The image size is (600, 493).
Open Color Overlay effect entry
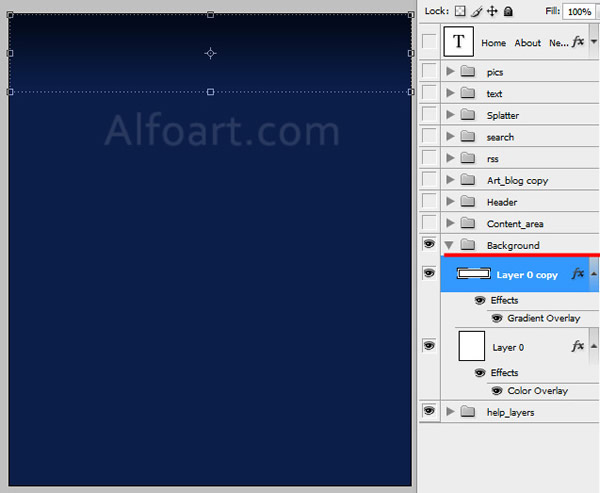point(538,391)
